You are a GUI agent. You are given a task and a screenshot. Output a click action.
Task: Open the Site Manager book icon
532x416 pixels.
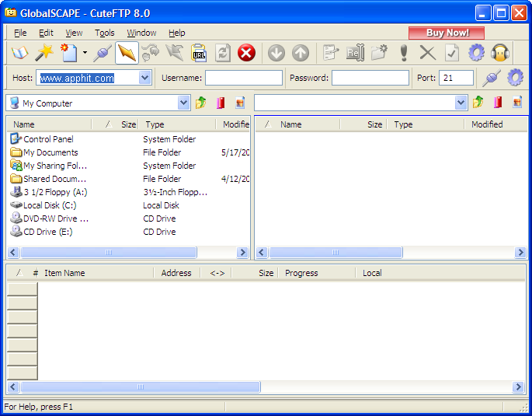click(19, 53)
